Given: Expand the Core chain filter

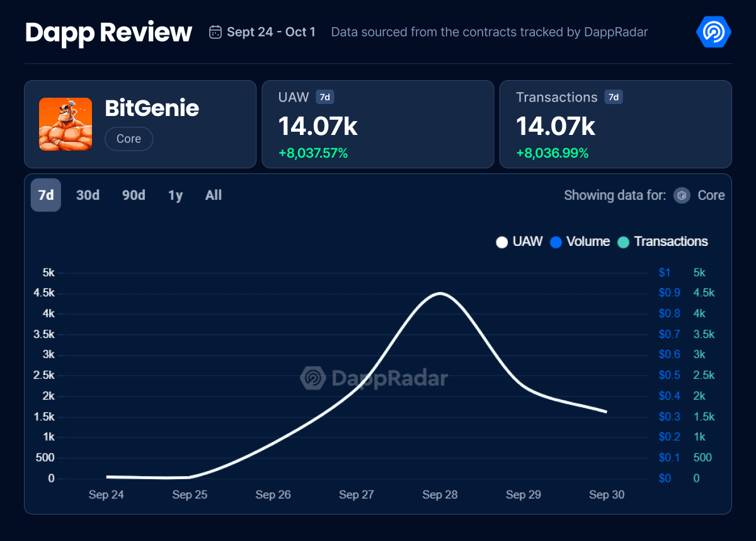Looking at the screenshot, I should [712, 195].
